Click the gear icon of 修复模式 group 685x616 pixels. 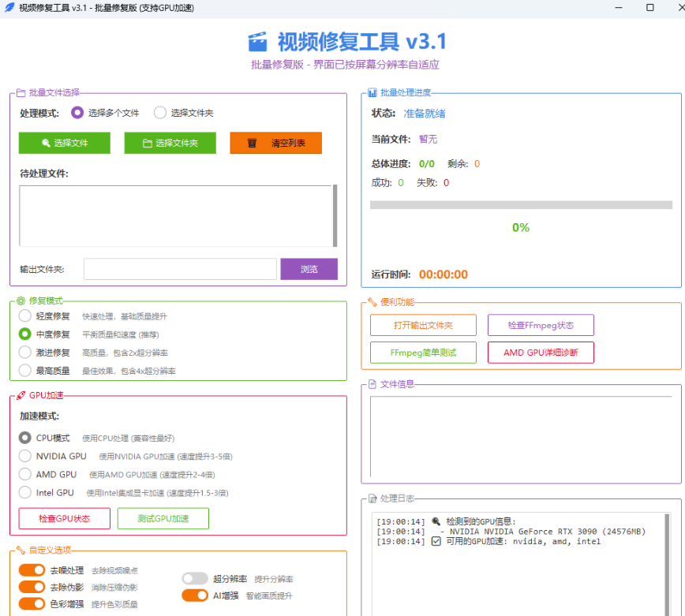(21, 301)
